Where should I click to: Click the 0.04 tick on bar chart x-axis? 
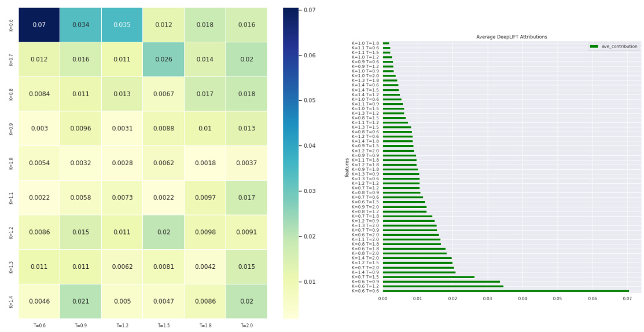tap(522, 299)
